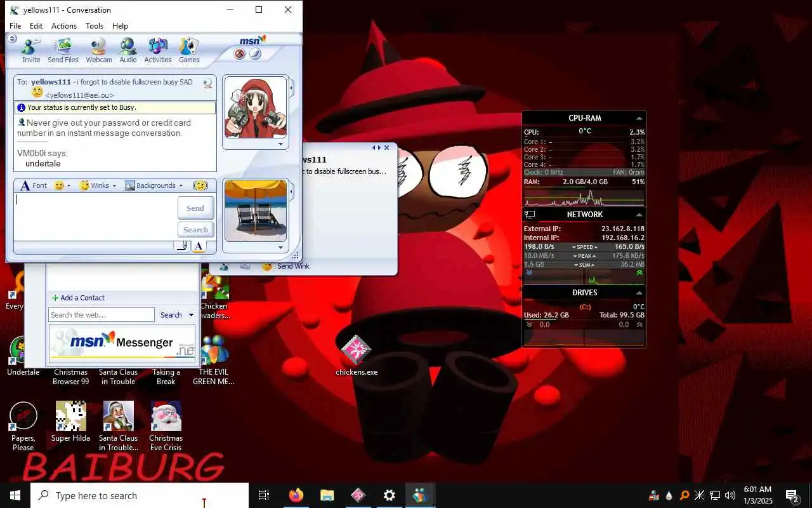Select the Santa Claus in Trouble... shortcut in bottom row

[x=118, y=427]
